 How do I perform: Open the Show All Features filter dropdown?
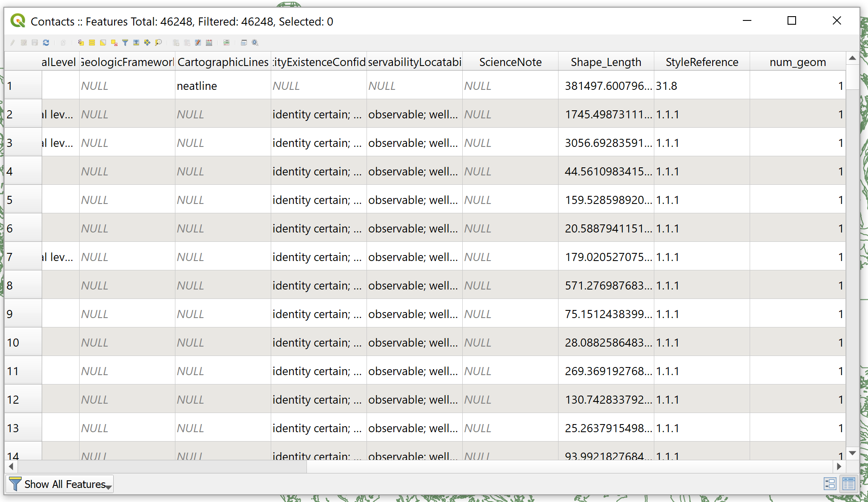(109, 487)
